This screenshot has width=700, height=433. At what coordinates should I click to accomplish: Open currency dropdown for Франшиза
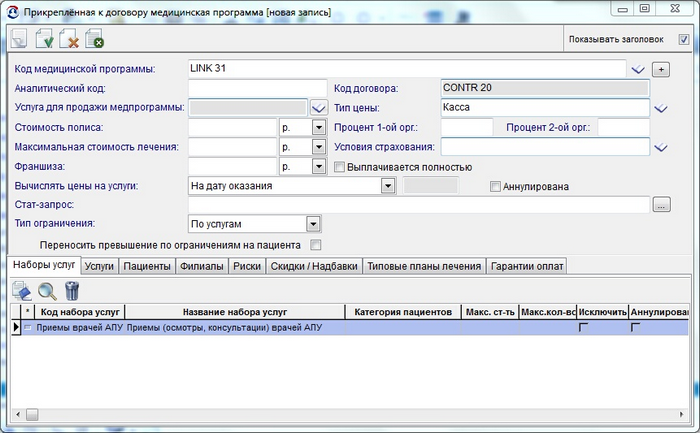click(x=319, y=167)
